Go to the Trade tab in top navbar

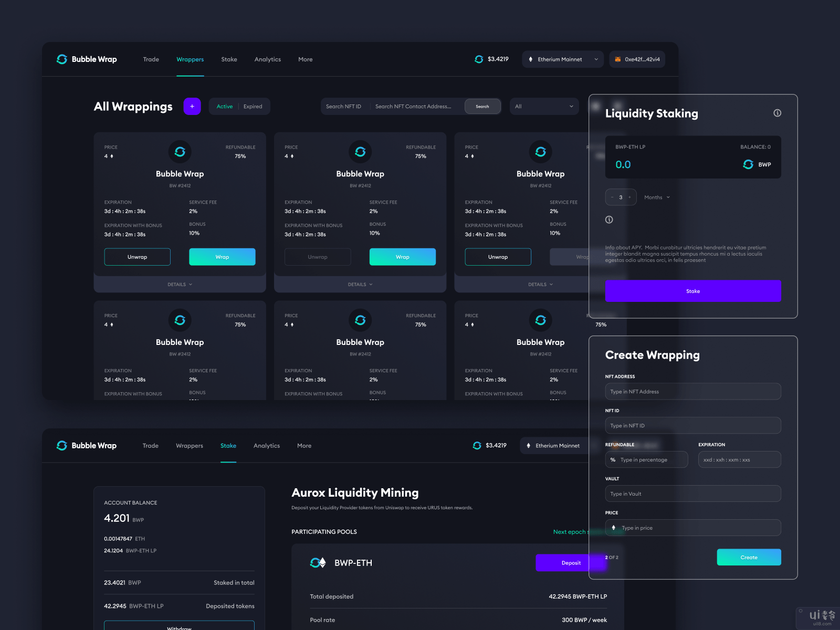(151, 59)
